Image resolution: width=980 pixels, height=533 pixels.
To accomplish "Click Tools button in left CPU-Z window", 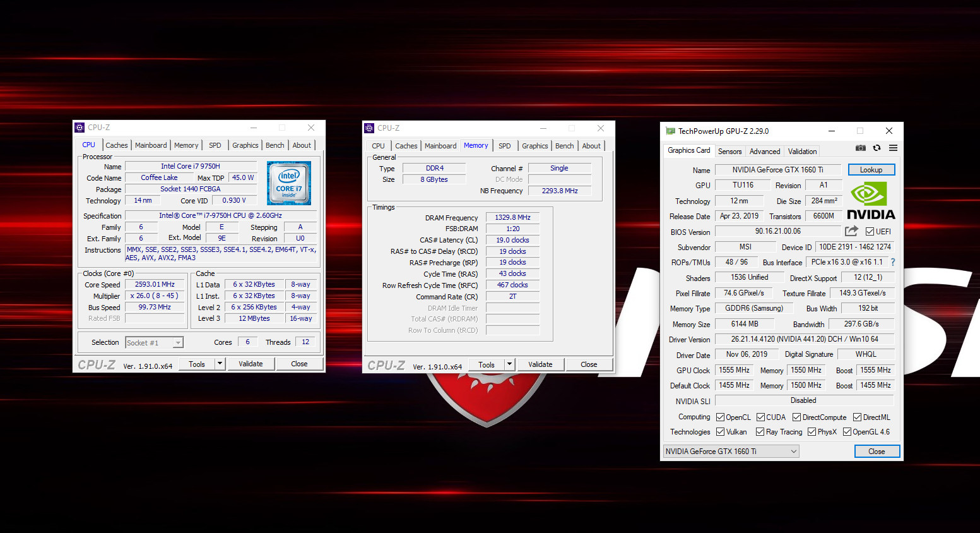I will 197,364.
